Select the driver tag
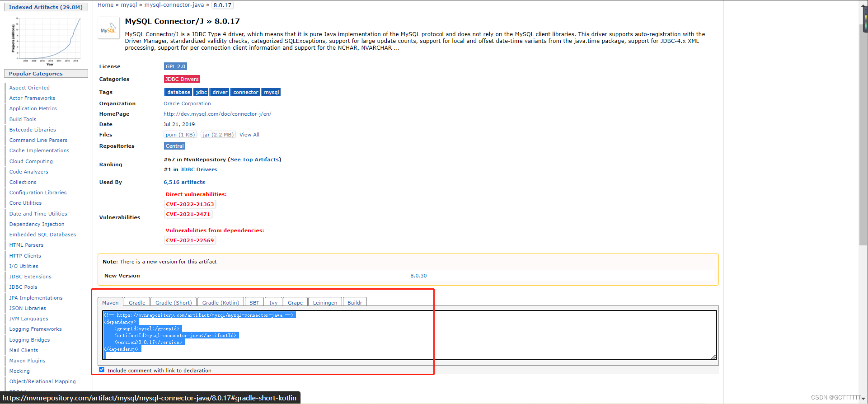868x404 pixels. pyautogui.click(x=220, y=92)
